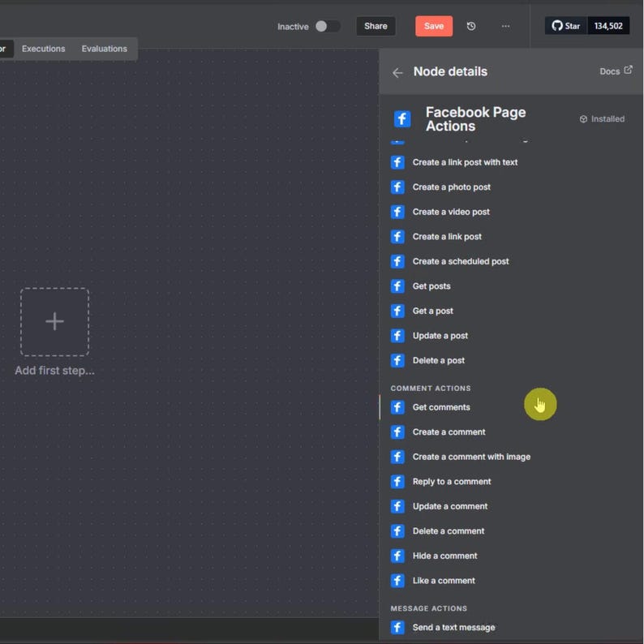Image resolution: width=644 pixels, height=644 pixels.
Task: Click the Facebook icon beside Update a comment
Action: tap(397, 506)
